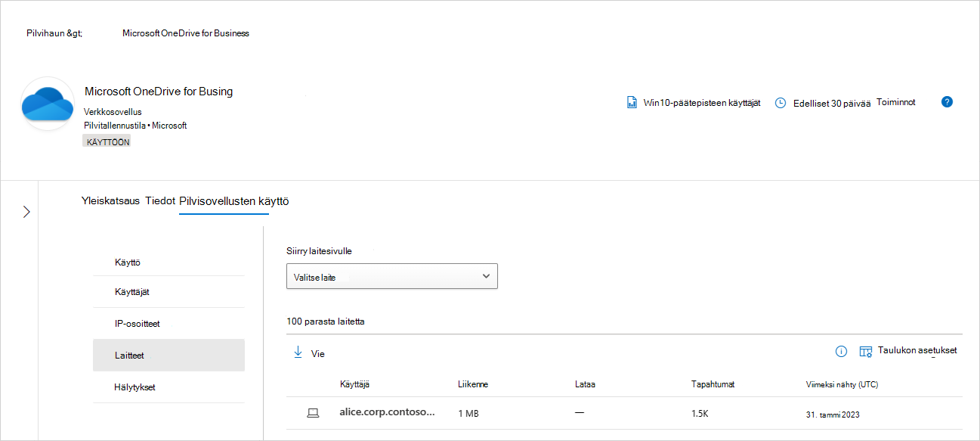
Task: Expand the collapsed side panel chevron
Action: point(26,212)
